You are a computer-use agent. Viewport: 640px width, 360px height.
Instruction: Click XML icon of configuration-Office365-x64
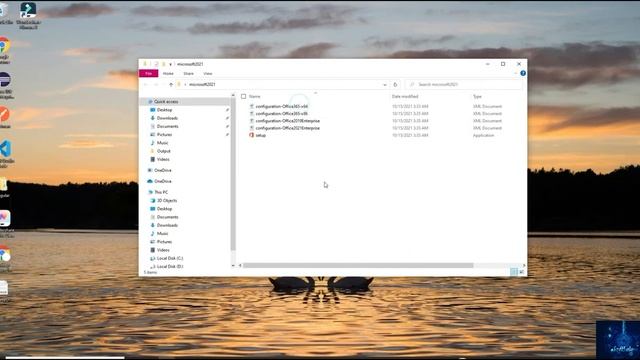pyautogui.click(x=251, y=107)
